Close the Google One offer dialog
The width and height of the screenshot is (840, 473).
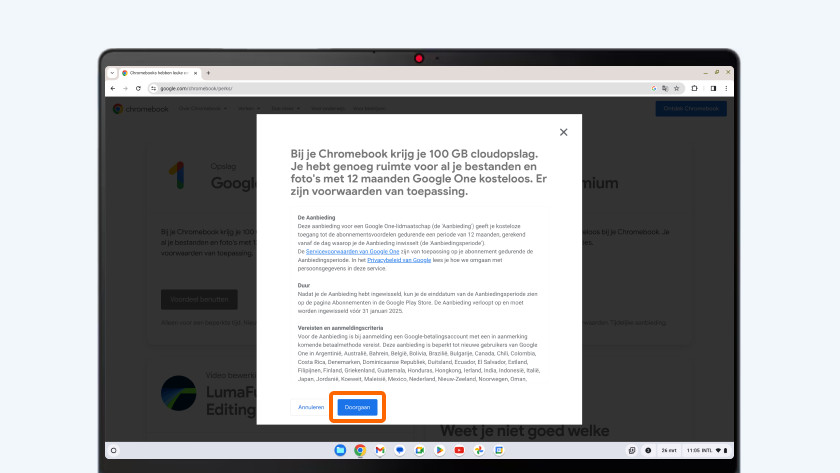[x=563, y=132]
